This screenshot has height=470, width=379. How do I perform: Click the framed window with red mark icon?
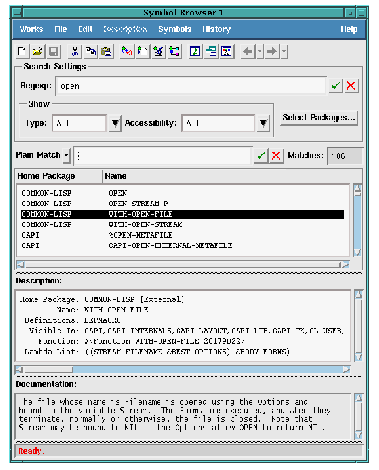[x=227, y=51]
